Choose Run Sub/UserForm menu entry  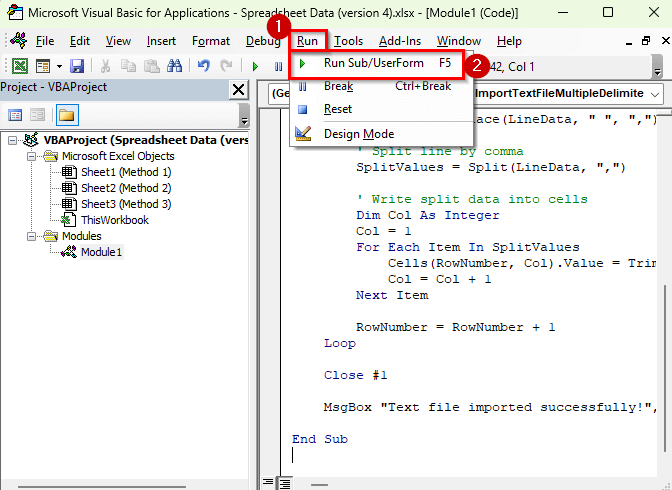pos(377,63)
